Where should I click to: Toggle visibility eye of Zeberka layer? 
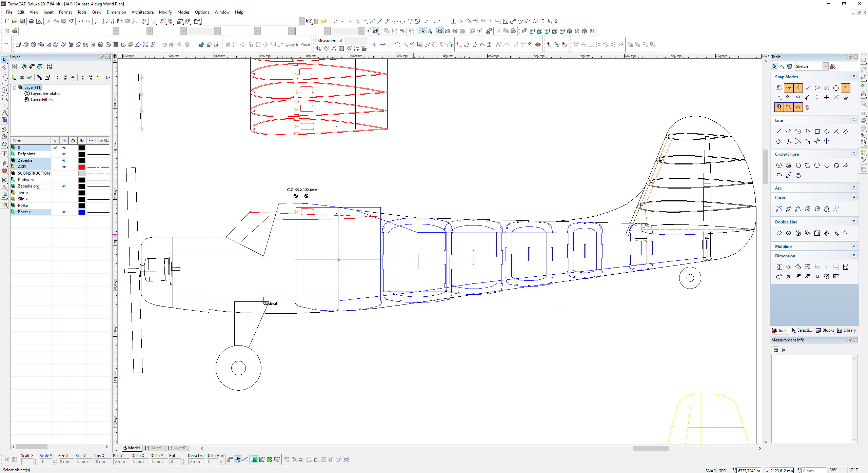tap(64, 160)
